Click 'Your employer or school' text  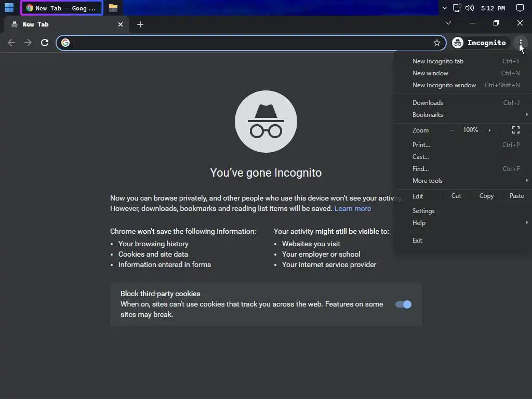321,254
